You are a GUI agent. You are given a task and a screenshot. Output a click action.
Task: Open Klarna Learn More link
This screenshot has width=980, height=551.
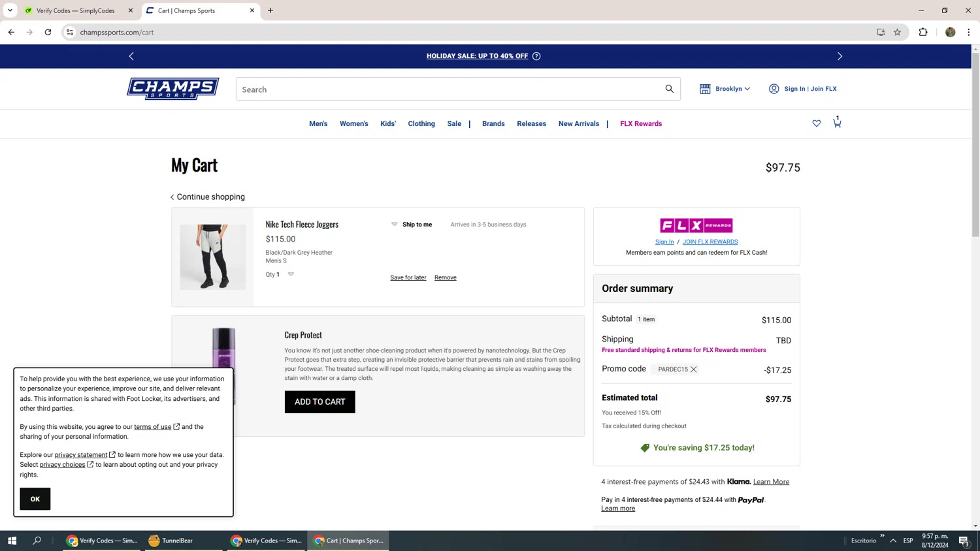click(x=771, y=482)
